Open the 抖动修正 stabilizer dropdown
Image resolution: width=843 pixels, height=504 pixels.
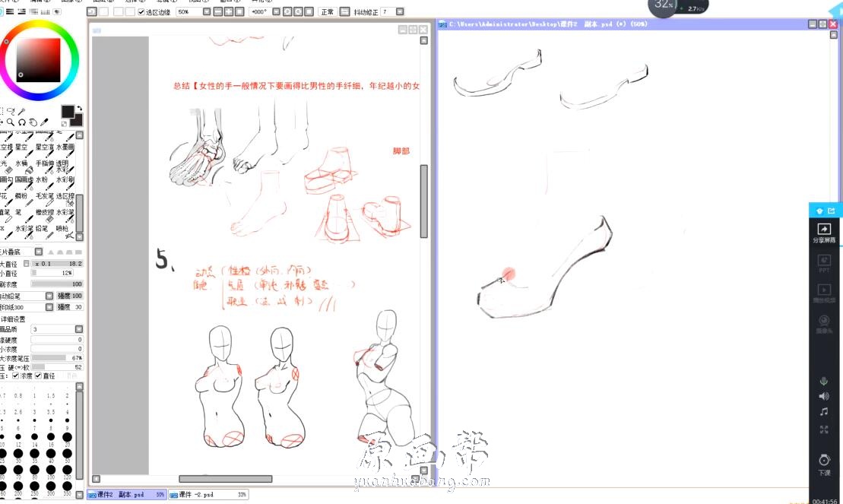point(400,12)
